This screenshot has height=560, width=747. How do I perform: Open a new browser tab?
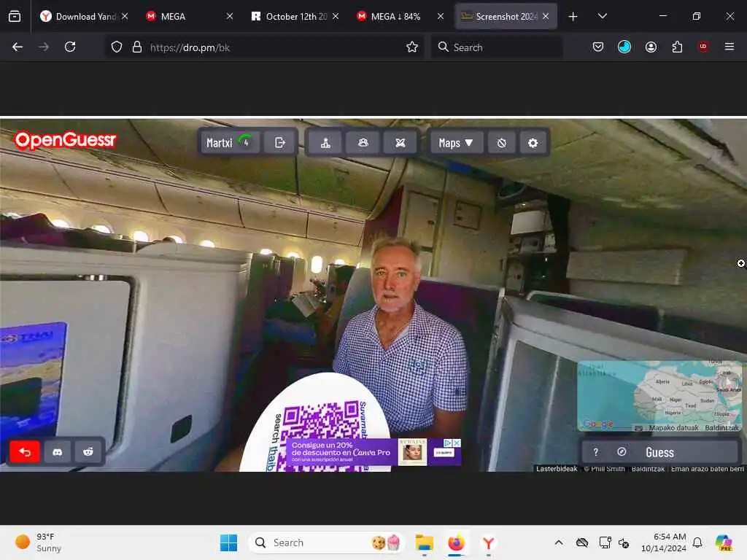click(573, 17)
